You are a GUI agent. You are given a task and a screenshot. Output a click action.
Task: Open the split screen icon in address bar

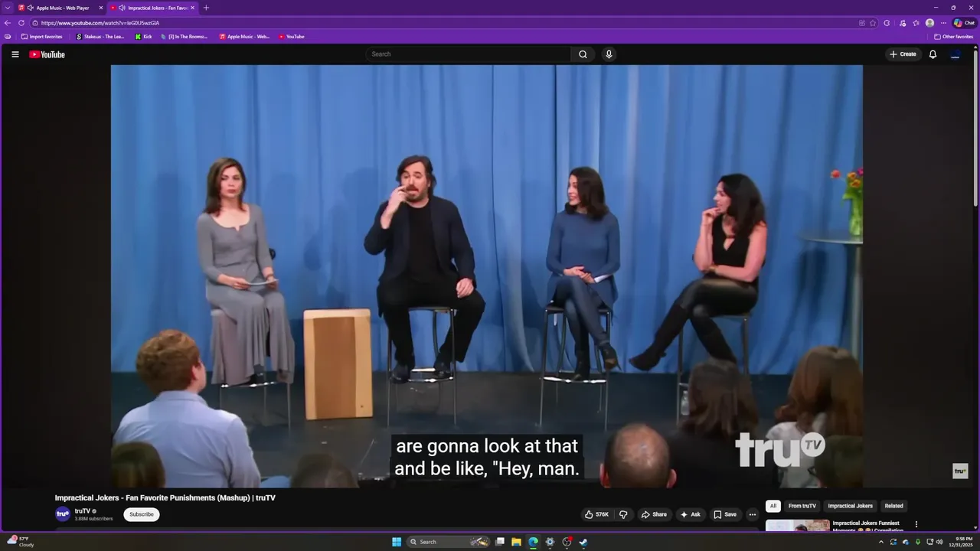(862, 23)
